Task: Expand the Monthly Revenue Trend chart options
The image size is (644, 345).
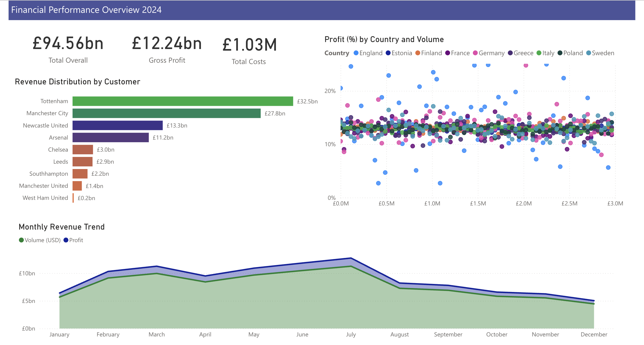Action: point(61,227)
